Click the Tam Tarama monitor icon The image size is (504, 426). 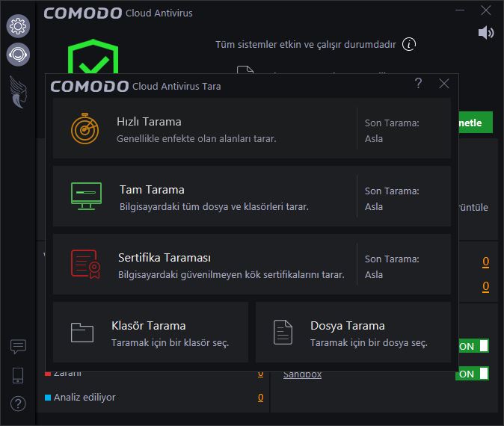(86, 197)
